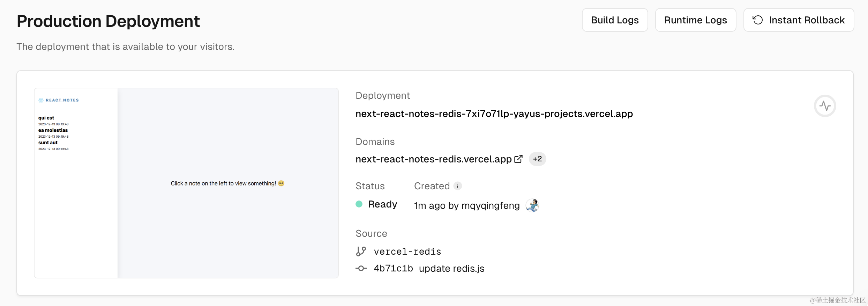This screenshot has width=868, height=306.
Task: Open Build Logs
Action: 615,20
